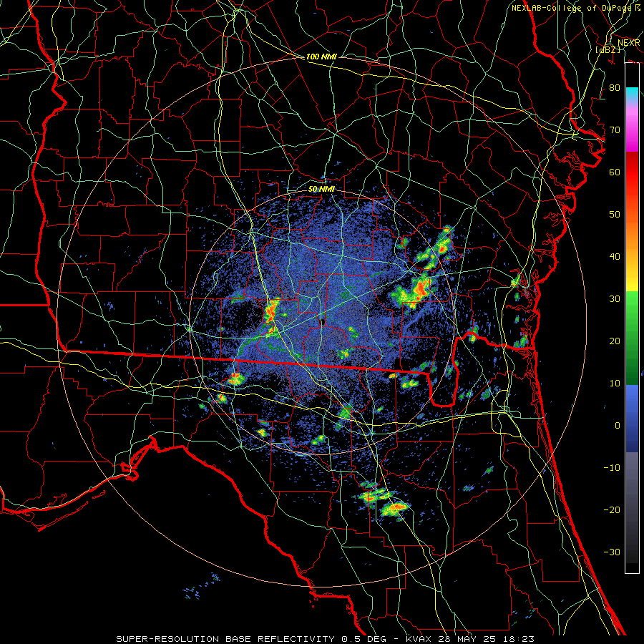The width and height of the screenshot is (644, 644).
Task: Click the -20 value on the dBZ scale
Action: click(612, 509)
